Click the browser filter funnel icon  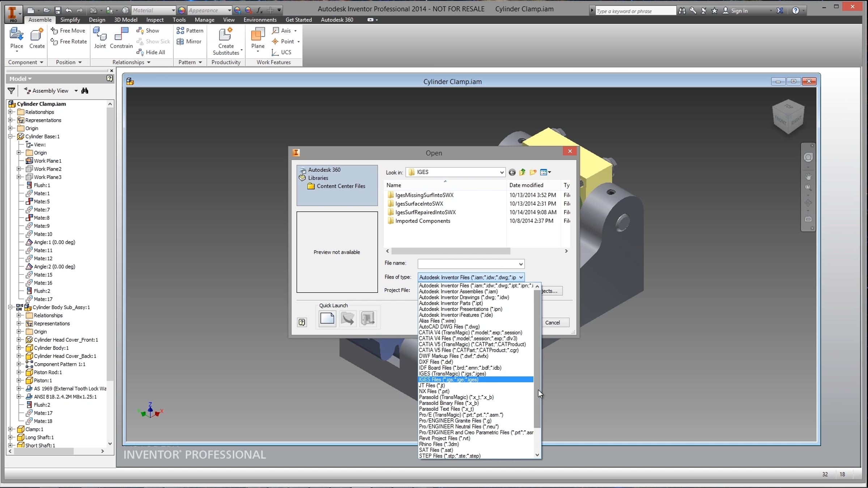point(11,91)
